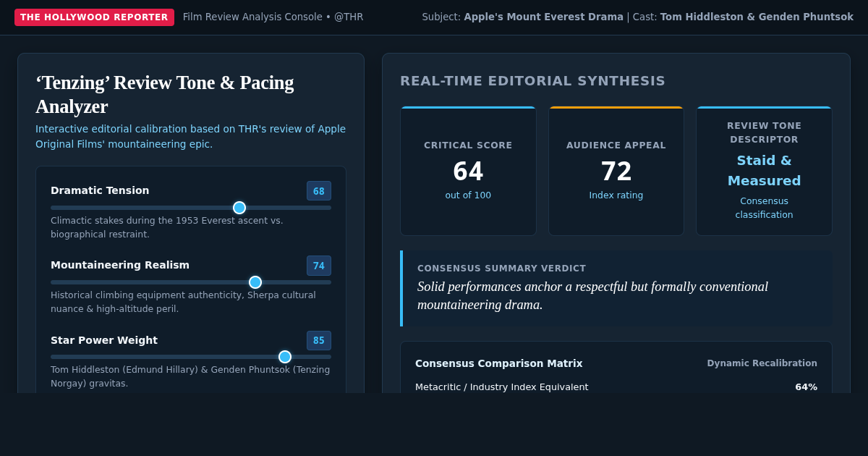Click the 'Staid & Measured' classification text

coord(764,170)
